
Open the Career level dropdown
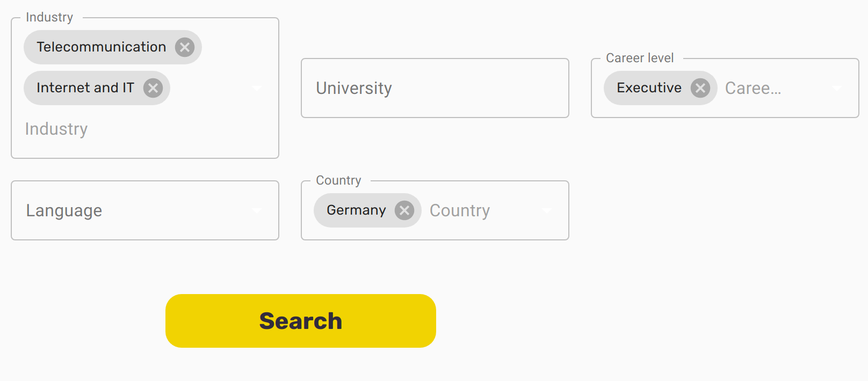tap(836, 88)
